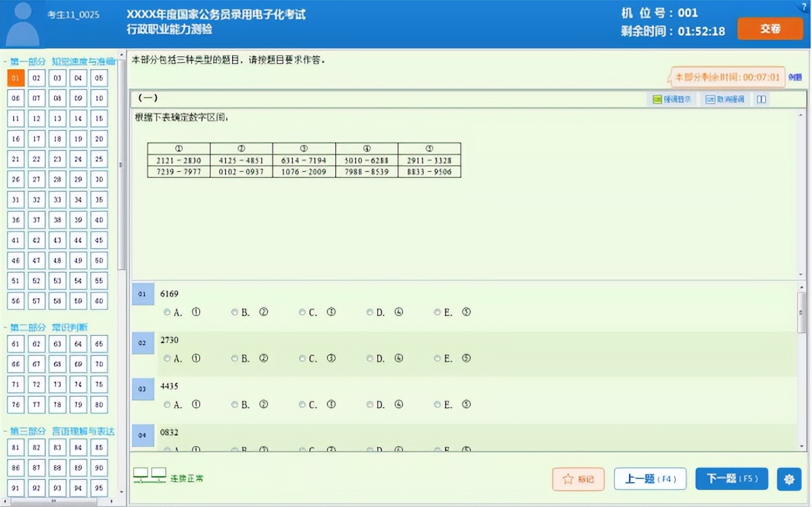Click table cell 2121 - 2830
The height and width of the screenshot is (507, 812).
click(179, 160)
